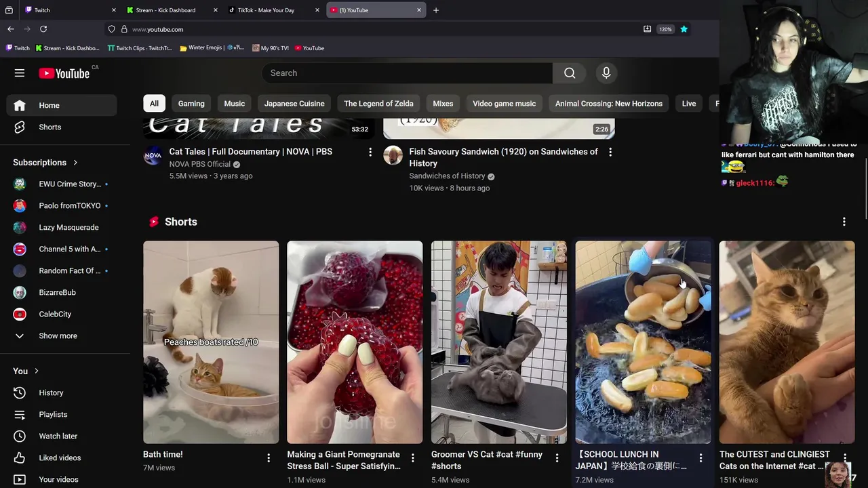Image resolution: width=868 pixels, height=488 pixels.
Task: Go to Home in sidebar
Action: (x=62, y=105)
